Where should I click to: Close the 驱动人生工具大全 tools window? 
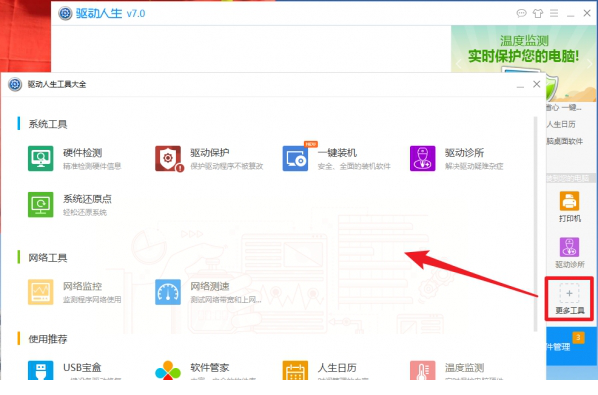[x=537, y=84]
